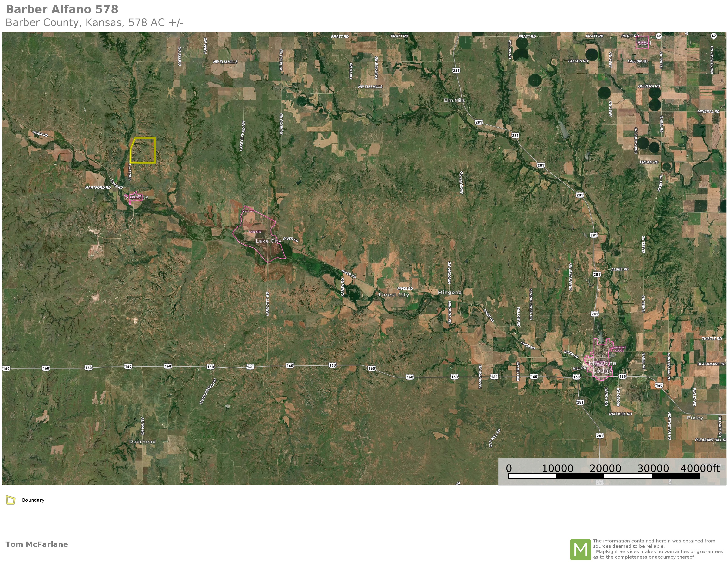Viewport: 728px width, 563px height.
Task: Click the Forest City map label
Action: tap(394, 295)
